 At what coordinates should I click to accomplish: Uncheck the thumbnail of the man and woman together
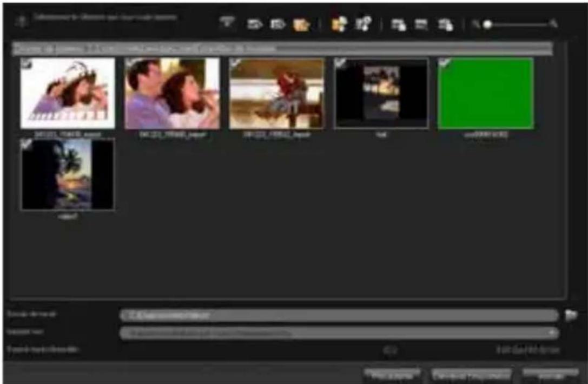[130, 63]
